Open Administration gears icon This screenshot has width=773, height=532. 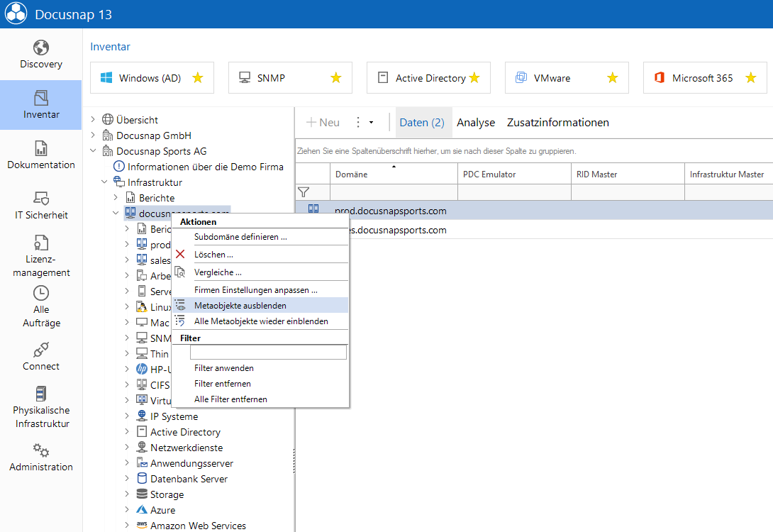(41, 450)
